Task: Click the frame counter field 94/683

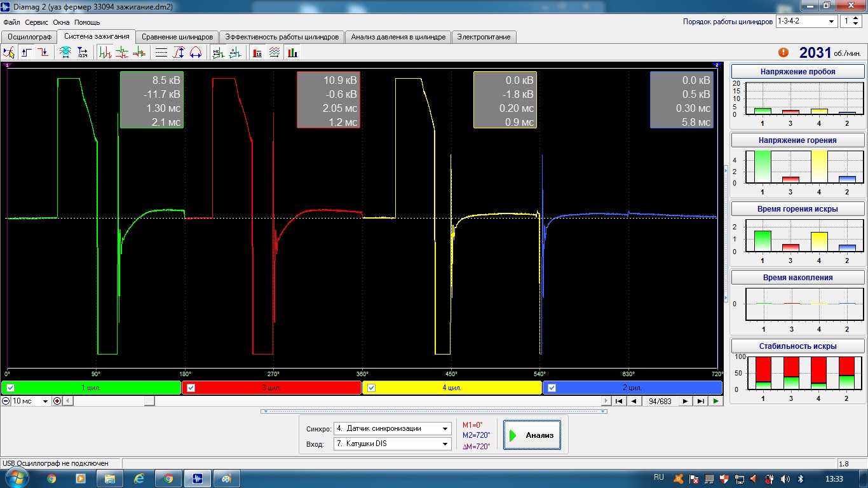Action: (660, 402)
